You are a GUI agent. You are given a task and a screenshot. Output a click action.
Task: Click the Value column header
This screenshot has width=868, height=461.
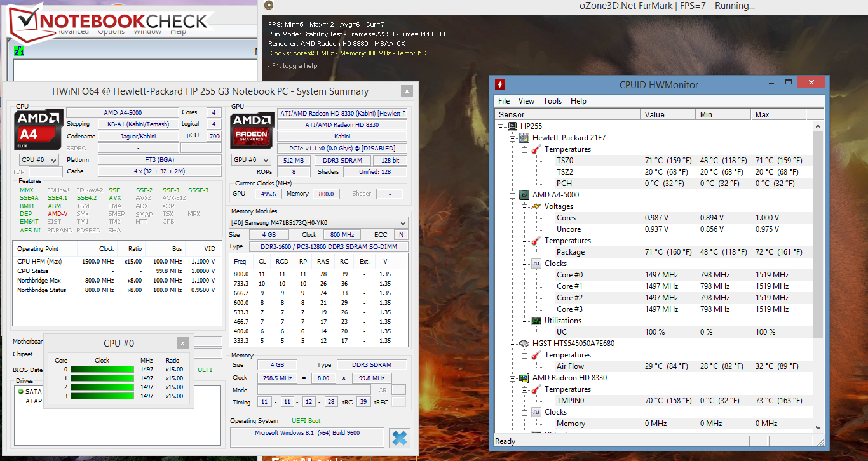click(668, 114)
